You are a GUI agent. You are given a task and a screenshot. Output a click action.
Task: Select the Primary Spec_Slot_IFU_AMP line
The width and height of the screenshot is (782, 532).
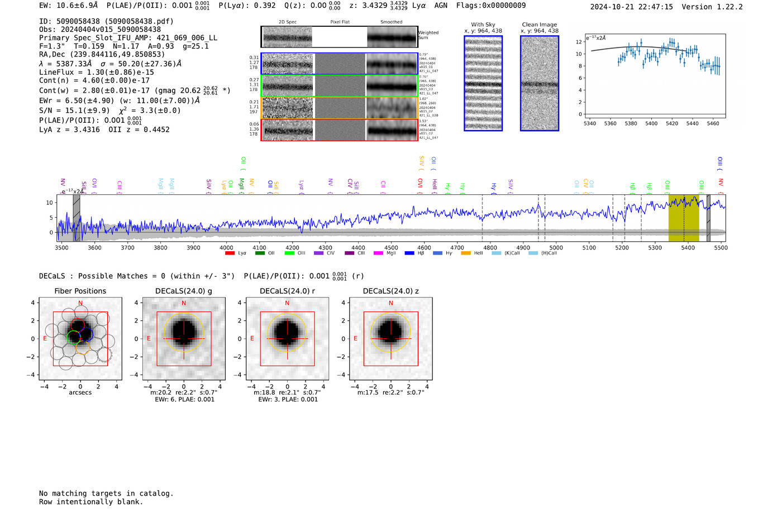[x=128, y=38]
